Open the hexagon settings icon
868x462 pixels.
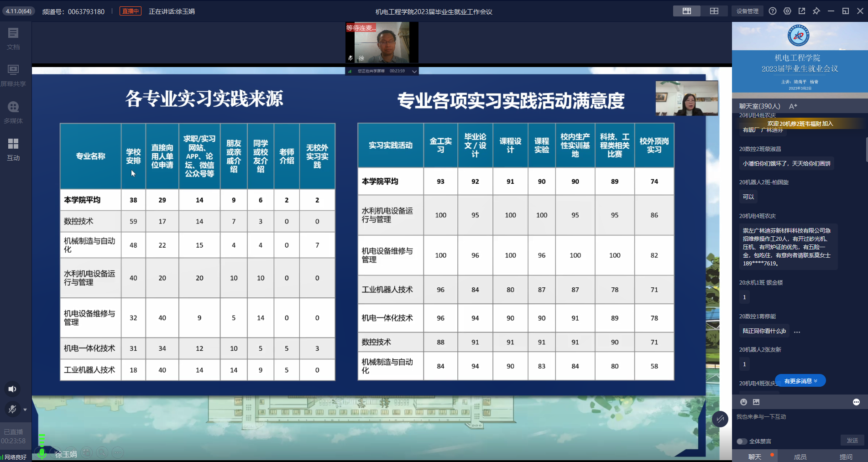(x=787, y=11)
